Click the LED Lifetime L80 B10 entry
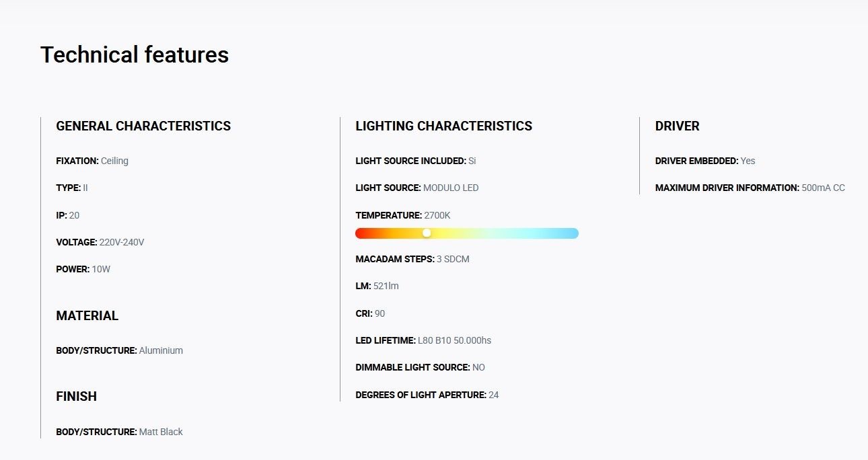The width and height of the screenshot is (868, 460). 423,340
